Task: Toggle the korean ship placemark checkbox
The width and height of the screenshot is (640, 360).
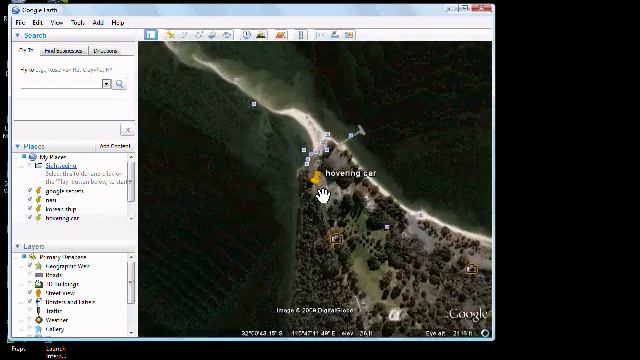Action: (30, 209)
